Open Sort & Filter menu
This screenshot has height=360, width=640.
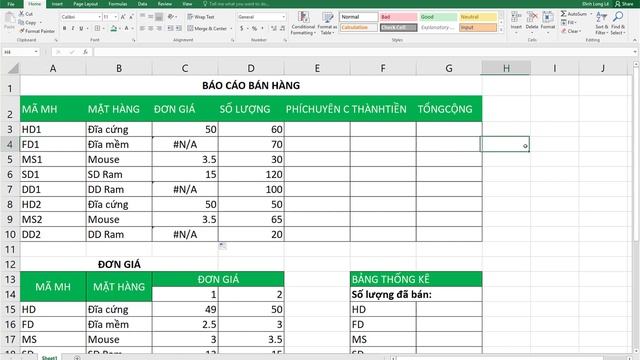pyautogui.click(x=601, y=22)
